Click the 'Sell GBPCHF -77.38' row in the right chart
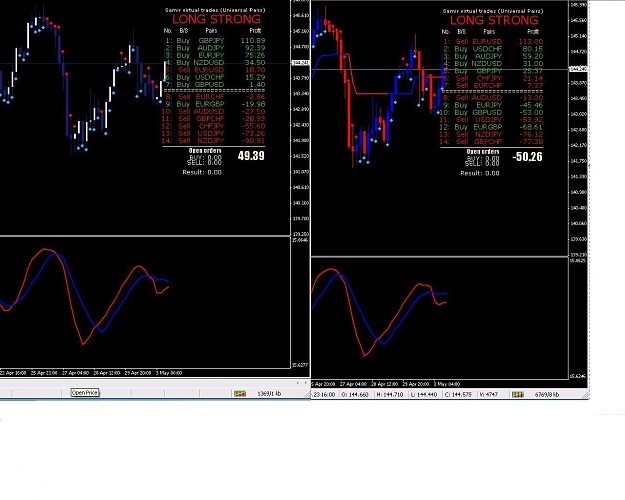The image size is (625, 500). pyautogui.click(x=491, y=141)
